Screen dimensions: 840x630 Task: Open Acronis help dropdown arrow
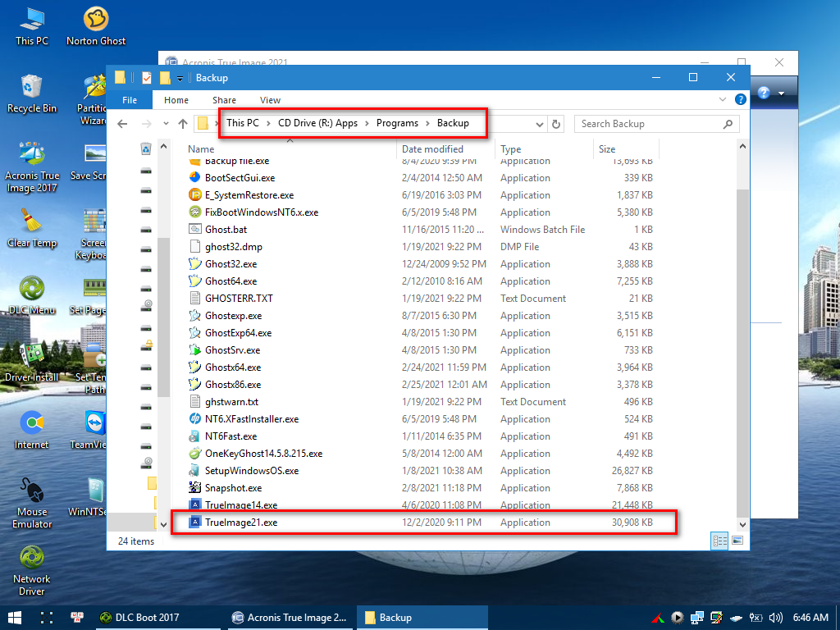pyautogui.click(x=781, y=94)
